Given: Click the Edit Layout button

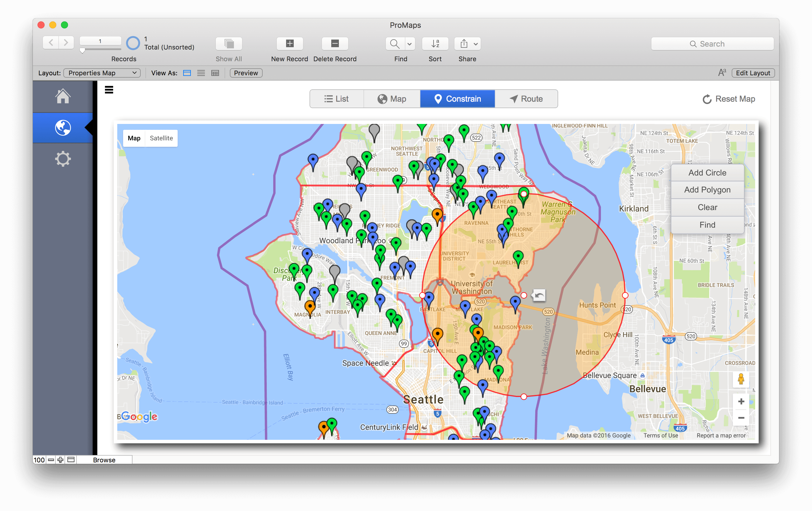Looking at the screenshot, I should 753,73.
